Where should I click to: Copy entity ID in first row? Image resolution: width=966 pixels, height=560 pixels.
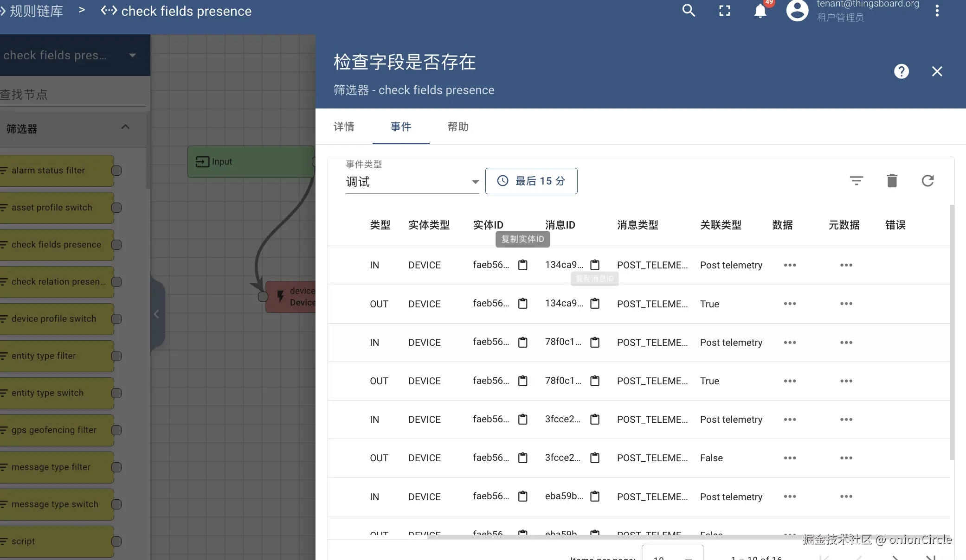[523, 265]
